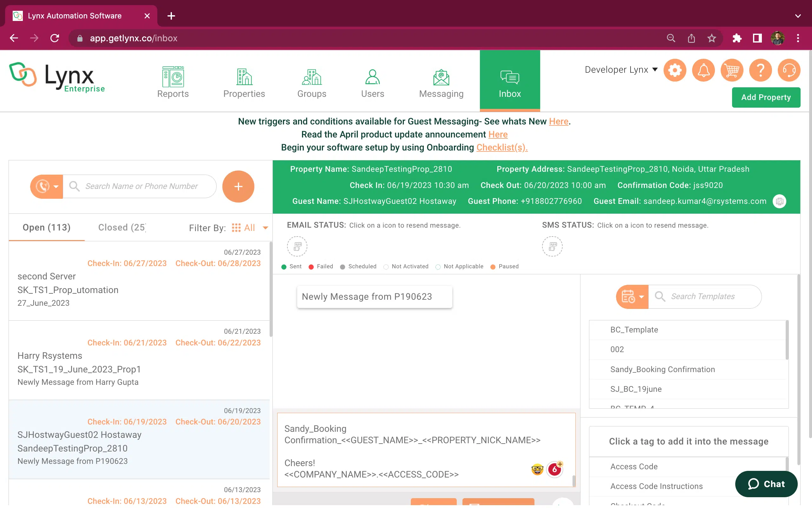Select the Sandy_Booking Confirmation template
812x508 pixels.
tap(687, 369)
